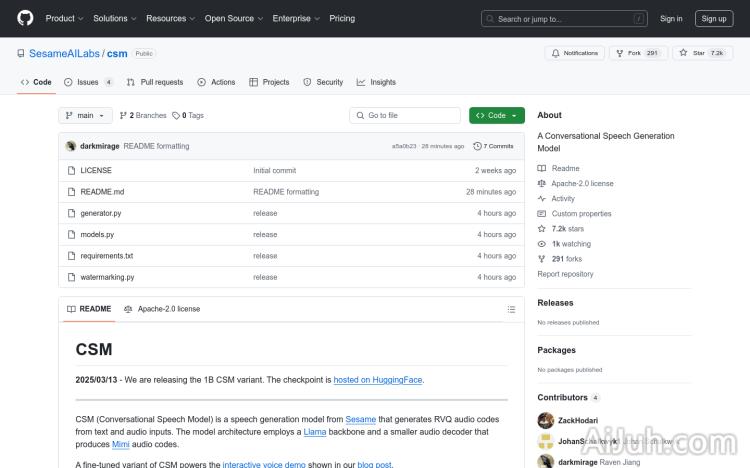Open the README outline icon
The image size is (750, 468).
(511, 309)
